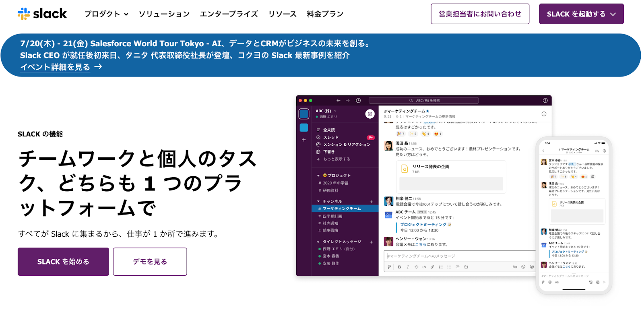Click the 営業担当者にお問い合わせ button
The height and width of the screenshot is (318, 644).
click(480, 14)
